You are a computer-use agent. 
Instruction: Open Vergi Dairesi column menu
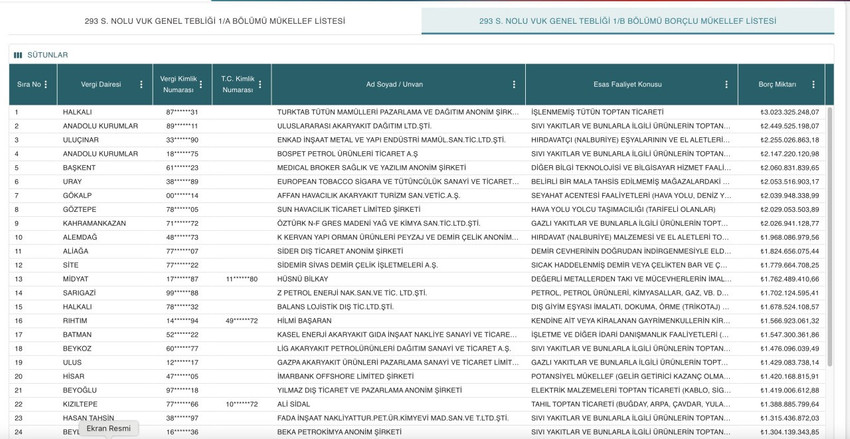pos(141,85)
